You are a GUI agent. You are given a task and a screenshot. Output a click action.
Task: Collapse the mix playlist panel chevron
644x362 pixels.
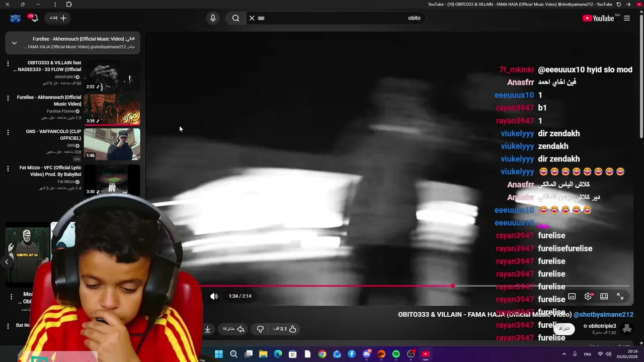coord(14,43)
